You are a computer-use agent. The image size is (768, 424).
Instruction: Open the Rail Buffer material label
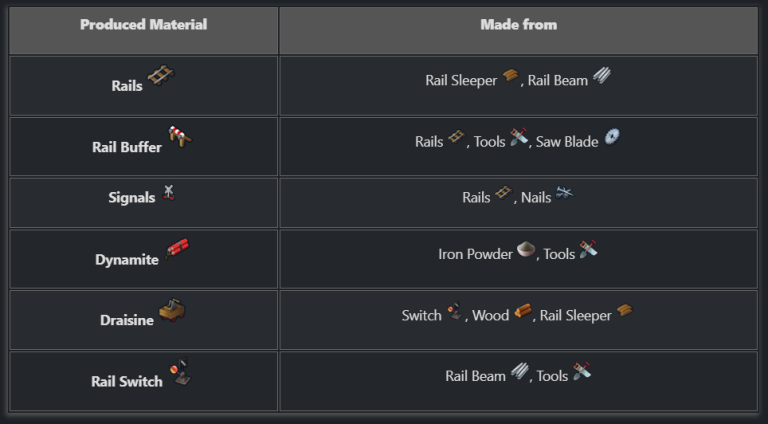click(127, 147)
